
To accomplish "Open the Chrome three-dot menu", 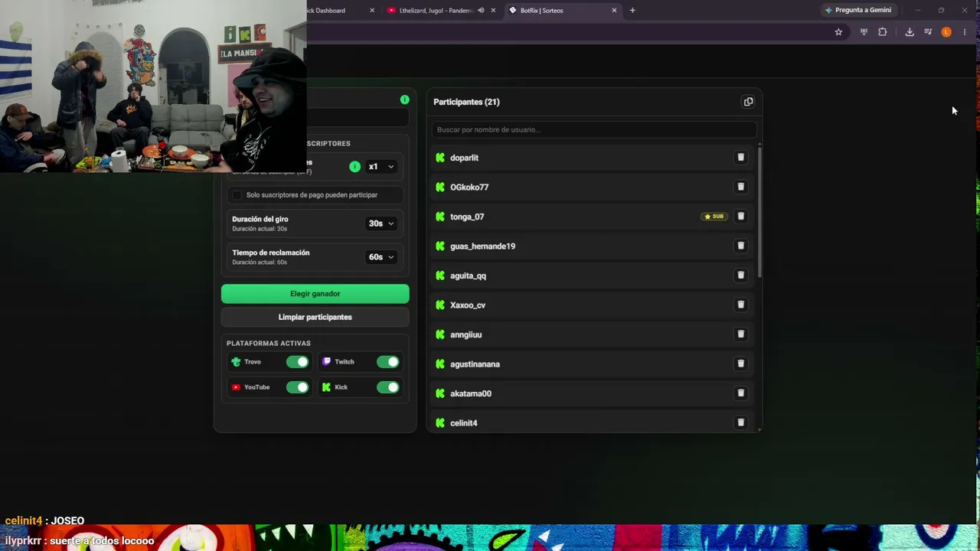I will pyautogui.click(x=965, y=32).
